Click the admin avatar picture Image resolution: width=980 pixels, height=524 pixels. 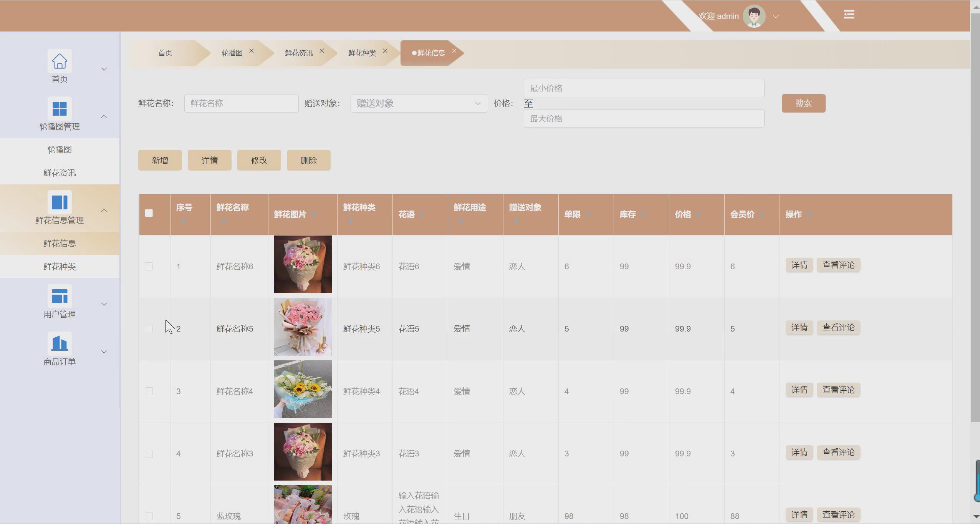click(x=754, y=16)
